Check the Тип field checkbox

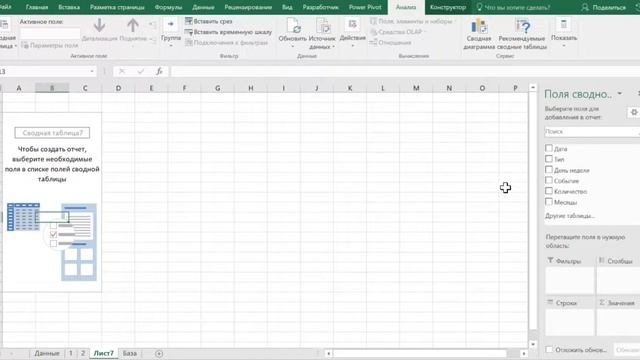[549, 159]
